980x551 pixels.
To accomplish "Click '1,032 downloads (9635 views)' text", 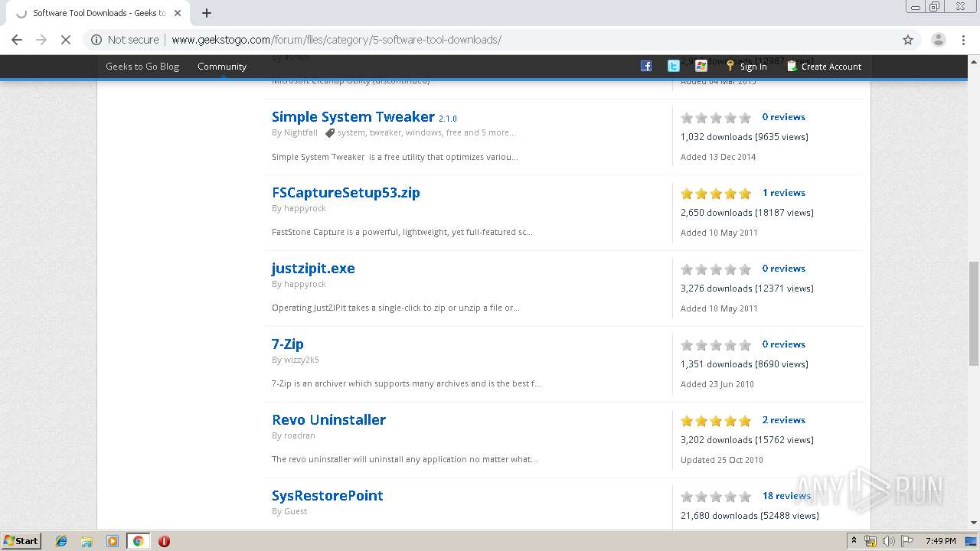I will [744, 137].
